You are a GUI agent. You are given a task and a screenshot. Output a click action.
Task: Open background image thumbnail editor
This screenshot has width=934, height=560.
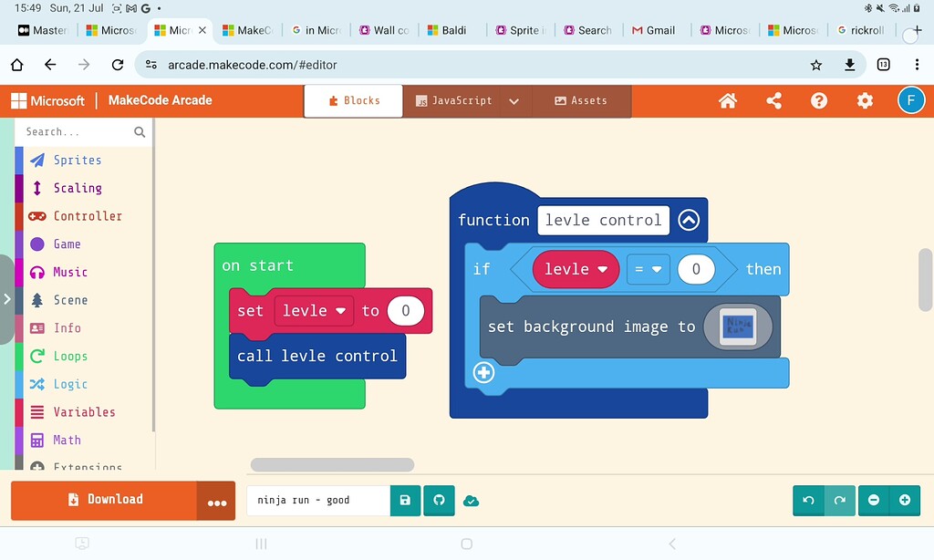coord(738,327)
